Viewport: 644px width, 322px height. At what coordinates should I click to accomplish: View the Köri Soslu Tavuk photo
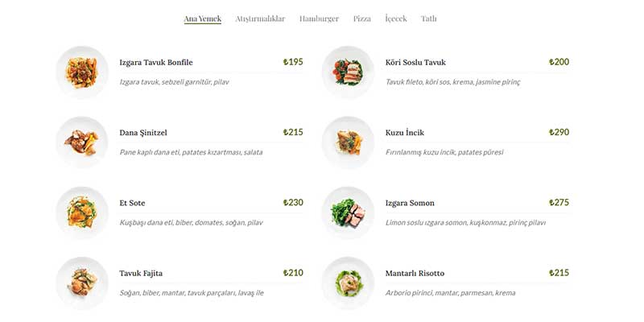pos(349,72)
